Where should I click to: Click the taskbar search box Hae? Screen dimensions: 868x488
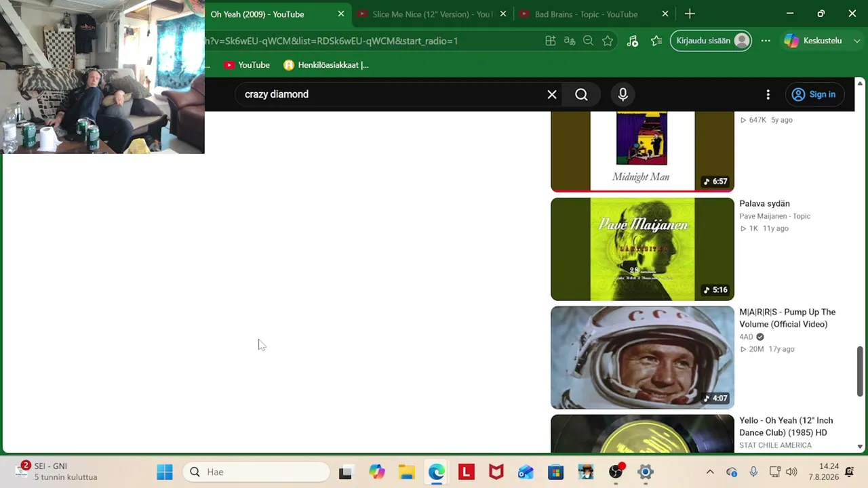(256, 472)
